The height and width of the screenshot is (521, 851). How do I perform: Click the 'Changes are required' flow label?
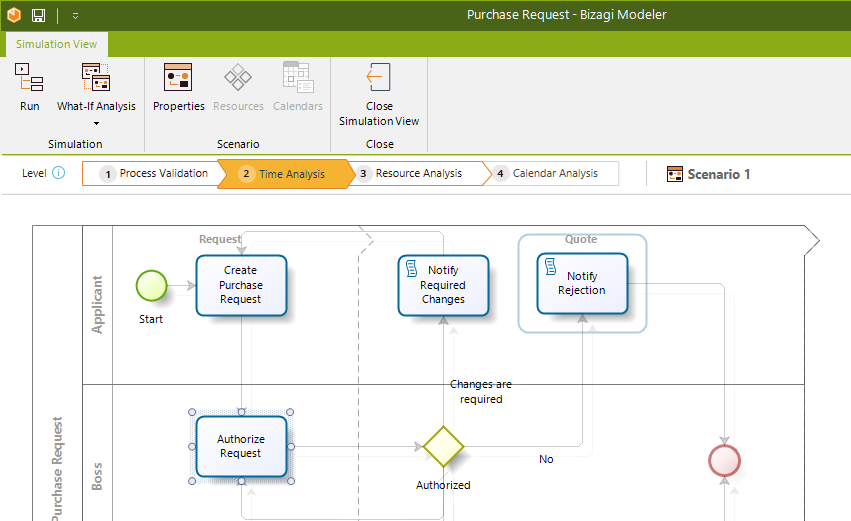pos(481,392)
